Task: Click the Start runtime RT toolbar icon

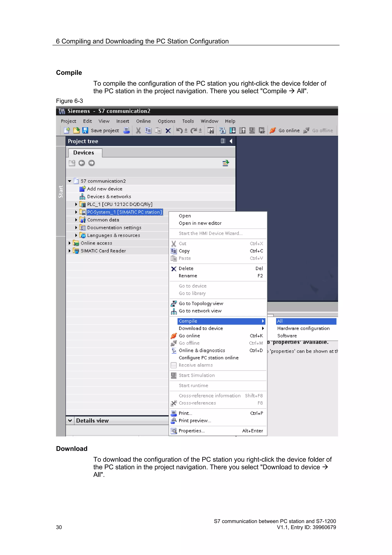Action: coord(262,130)
